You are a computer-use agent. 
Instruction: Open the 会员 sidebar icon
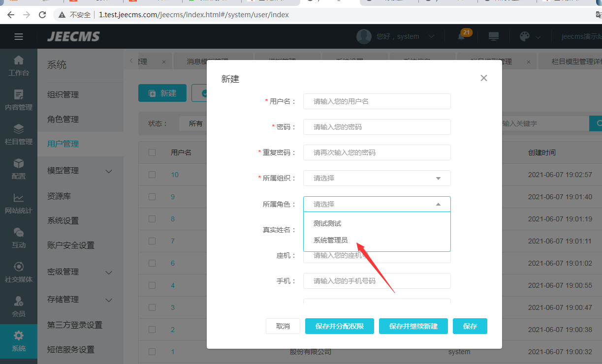click(19, 306)
